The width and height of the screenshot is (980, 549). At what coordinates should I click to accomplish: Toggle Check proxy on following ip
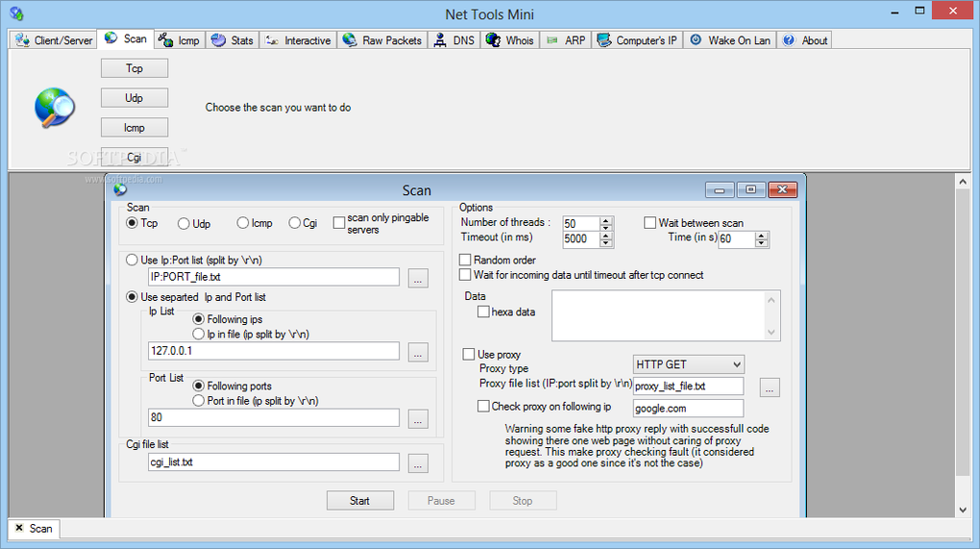483,406
